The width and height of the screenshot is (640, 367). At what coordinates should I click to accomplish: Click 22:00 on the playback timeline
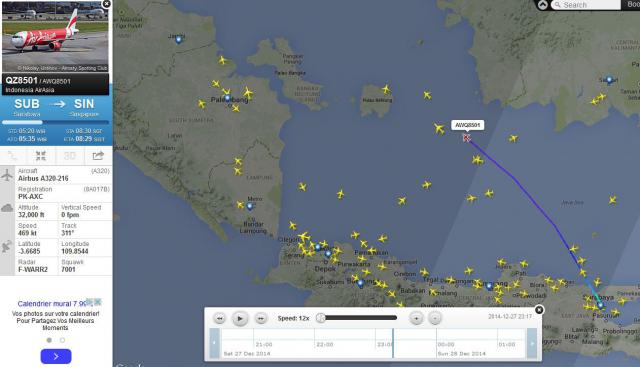click(x=324, y=345)
